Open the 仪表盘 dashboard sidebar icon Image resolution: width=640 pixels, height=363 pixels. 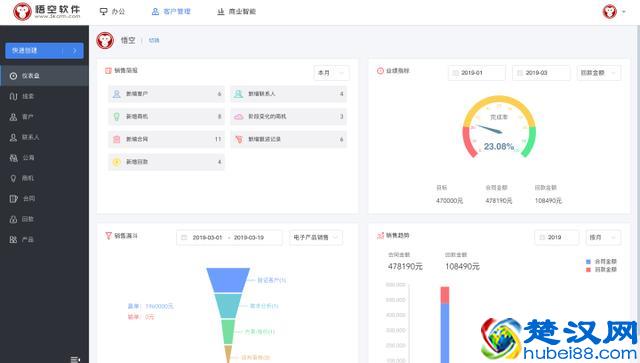[13, 76]
